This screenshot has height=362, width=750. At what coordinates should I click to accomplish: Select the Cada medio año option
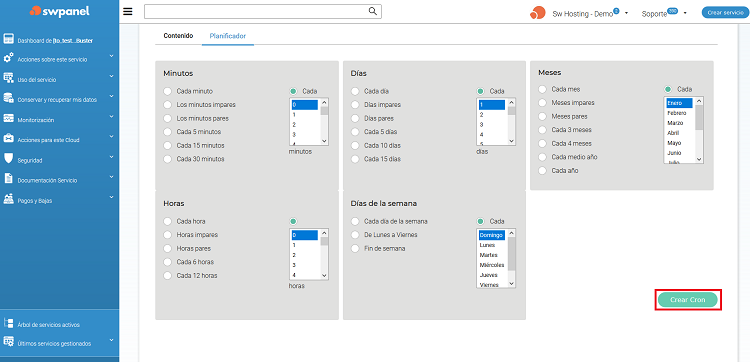click(x=542, y=157)
